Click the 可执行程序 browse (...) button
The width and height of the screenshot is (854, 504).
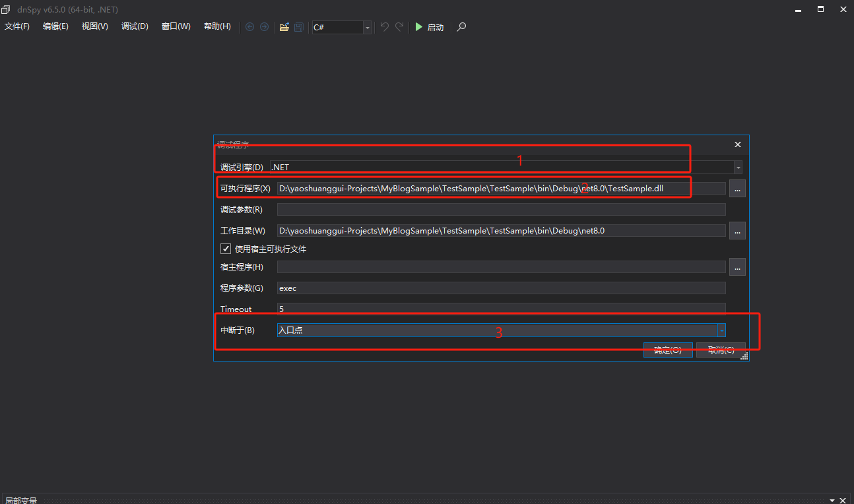click(x=737, y=188)
